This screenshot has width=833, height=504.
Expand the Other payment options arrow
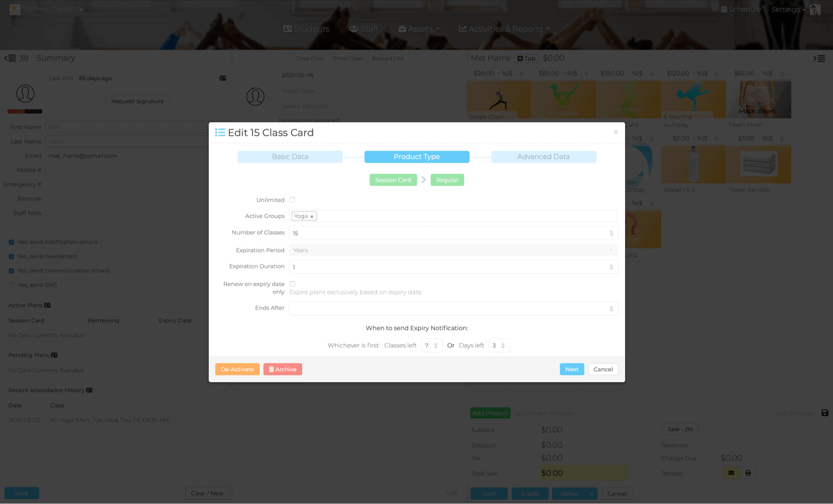pos(591,494)
